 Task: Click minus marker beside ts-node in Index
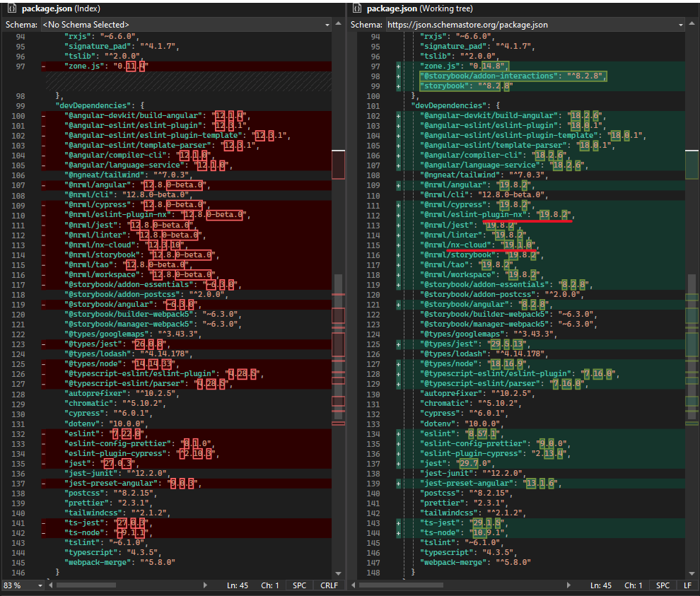(44, 533)
